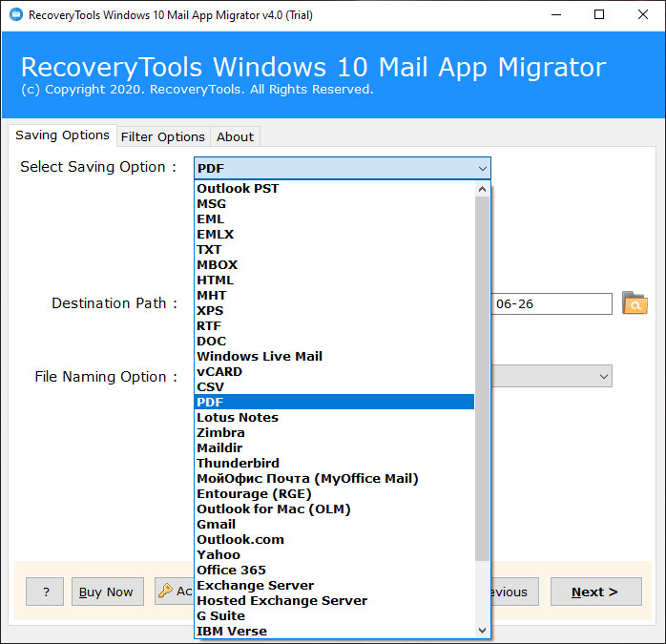Select XPS format entry
Screen dimensions: 666x644
(334, 310)
